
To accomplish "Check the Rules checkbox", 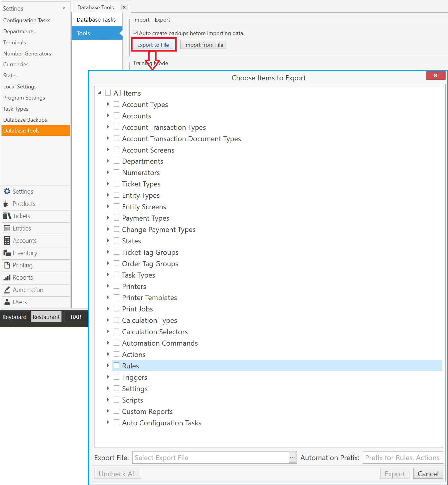I will (x=117, y=366).
